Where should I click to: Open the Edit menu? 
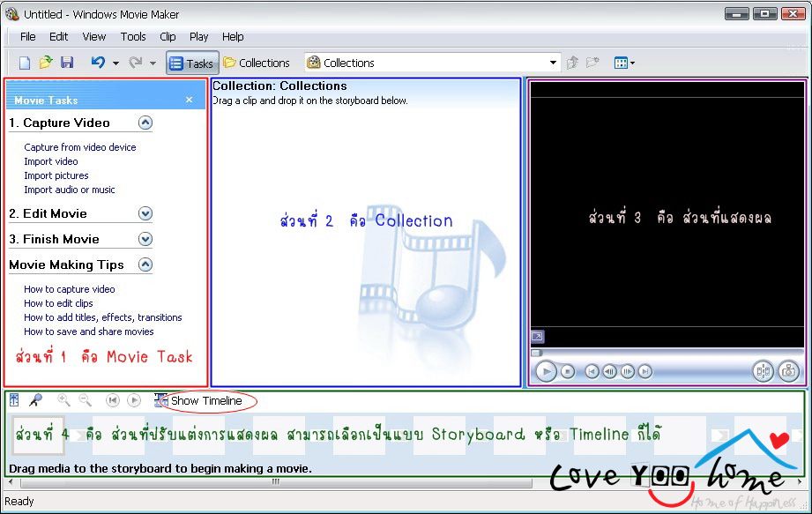(x=58, y=37)
